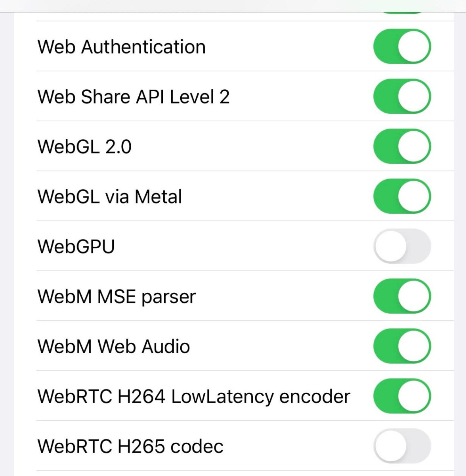Select the WebM Web Audio label
Image resolution: width=466 pixels, height=476 pixels.
click(x=114, y=347)
